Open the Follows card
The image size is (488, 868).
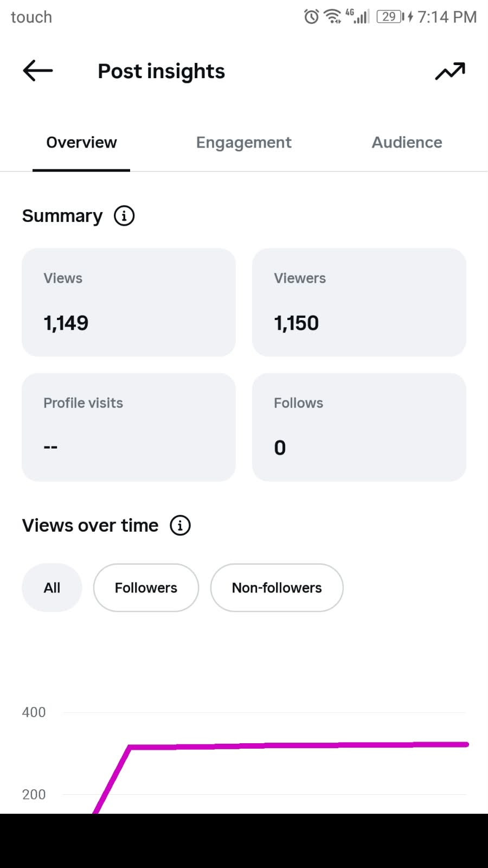click(x=359, y=427)
